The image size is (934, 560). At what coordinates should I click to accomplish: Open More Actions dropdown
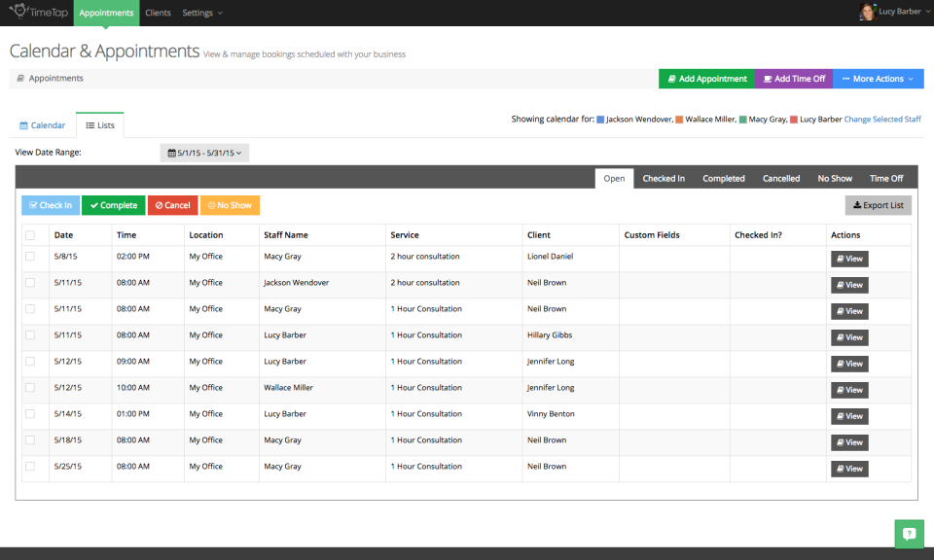point(879,79)
